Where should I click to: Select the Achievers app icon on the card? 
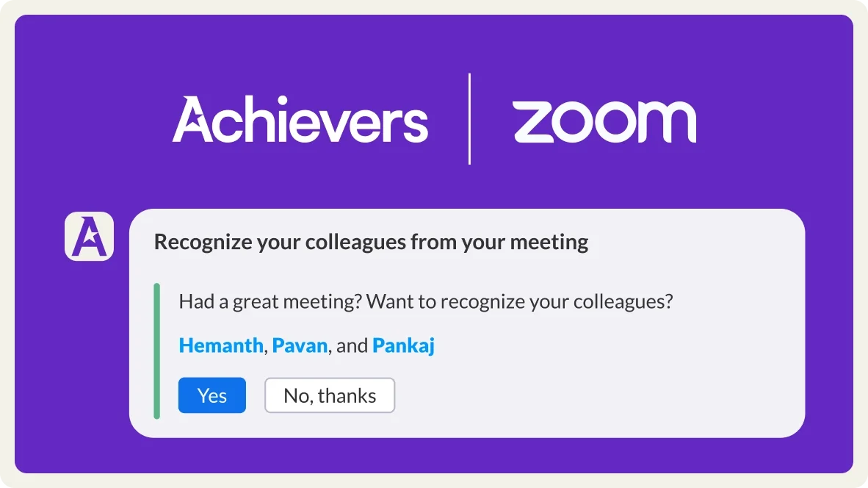[x=89, y=235]
